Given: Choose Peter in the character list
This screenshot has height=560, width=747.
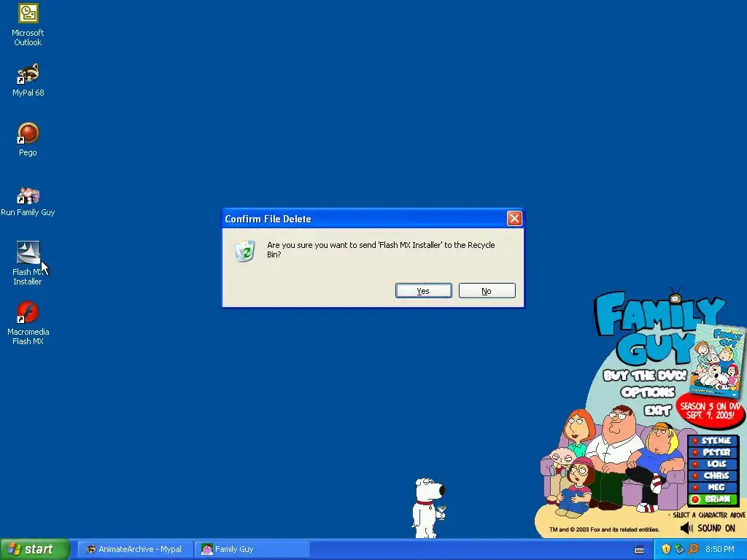Looking at the screenshot, I should (713, 452).
